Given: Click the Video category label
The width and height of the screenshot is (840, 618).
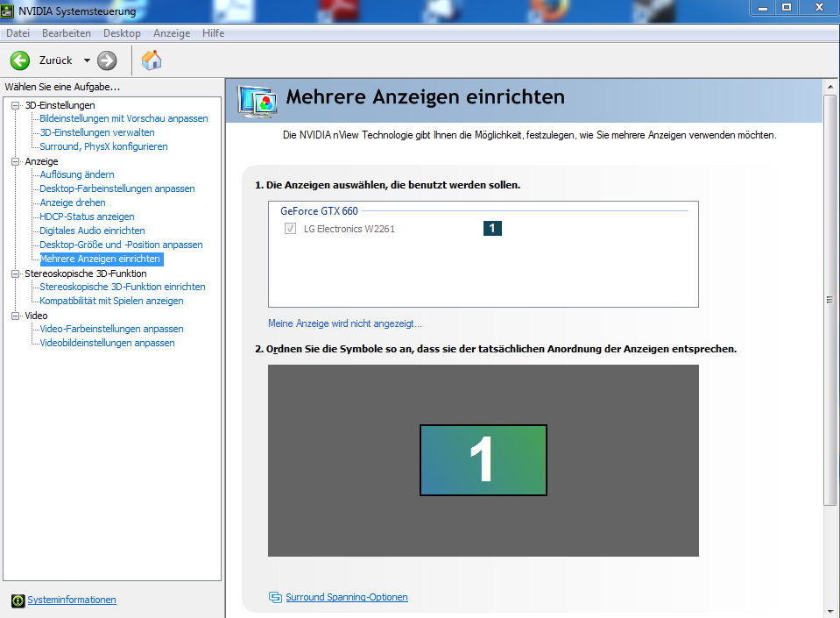Looking at the screenshot, I should tap(36, 316).
